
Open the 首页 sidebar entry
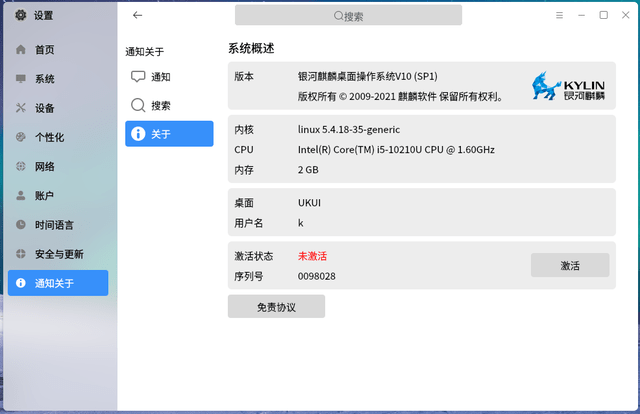click(58, 50)
